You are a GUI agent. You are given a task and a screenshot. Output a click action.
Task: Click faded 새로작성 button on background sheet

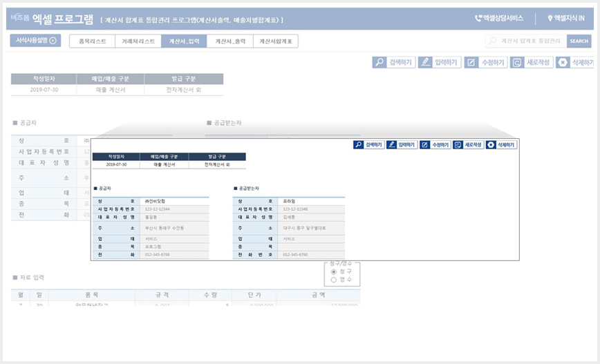532,62
